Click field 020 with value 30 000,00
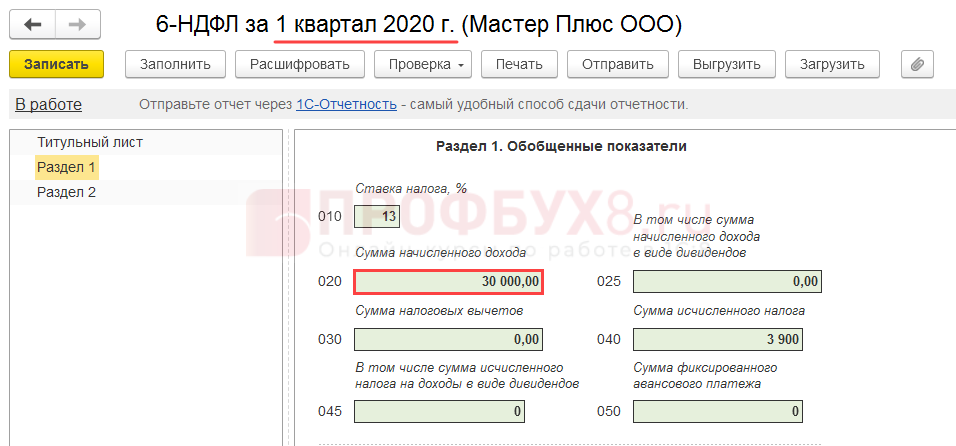 tap(448, 282)
